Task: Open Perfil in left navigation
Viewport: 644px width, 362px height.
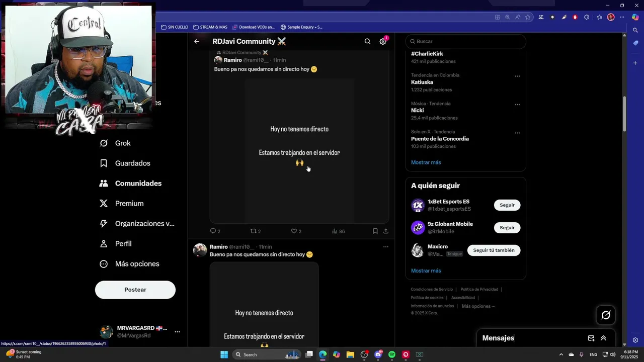Action: pos(116,244)
